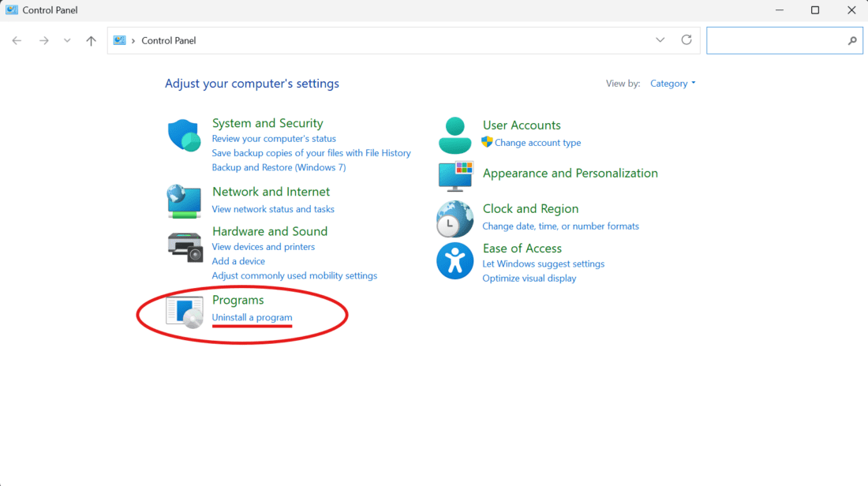Open System and Security
Screen dimensions: 868x486
[268, 123]
